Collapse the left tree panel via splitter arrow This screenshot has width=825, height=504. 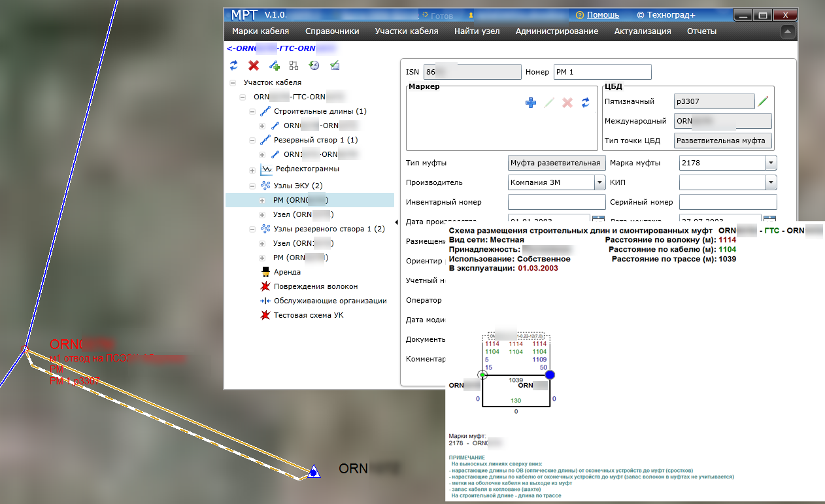click(397, 222)
